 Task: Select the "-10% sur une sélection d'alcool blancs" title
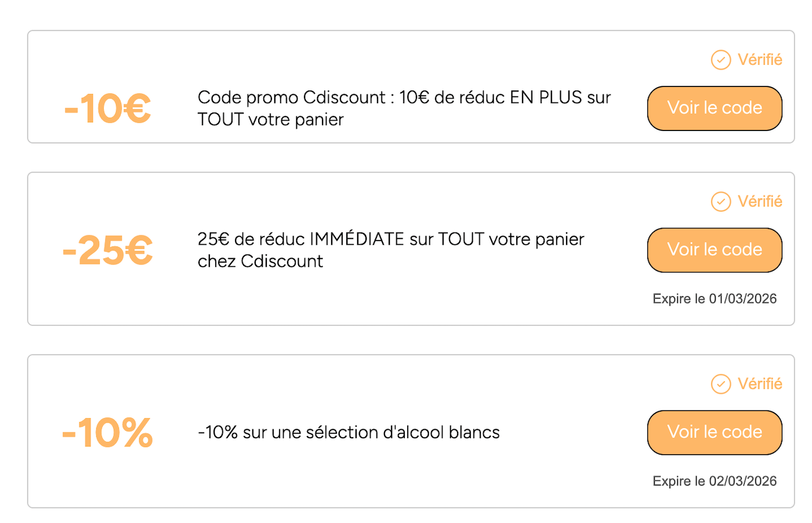(349, 433)
